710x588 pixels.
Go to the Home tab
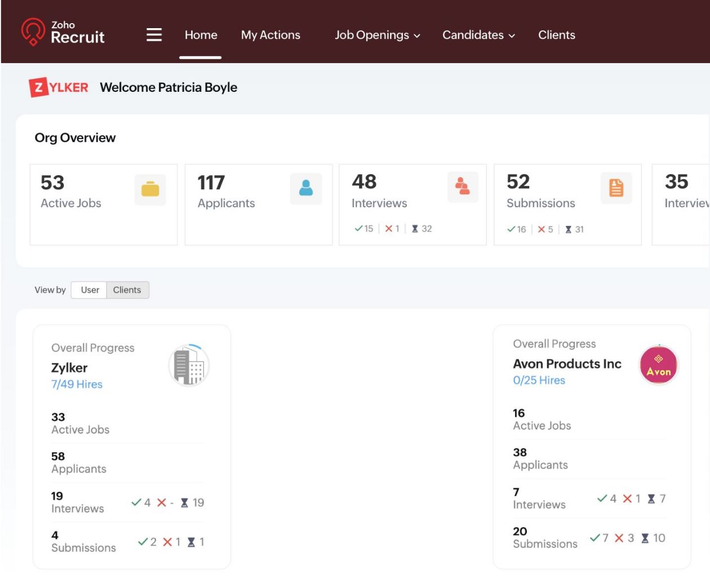tap(201, 35)
